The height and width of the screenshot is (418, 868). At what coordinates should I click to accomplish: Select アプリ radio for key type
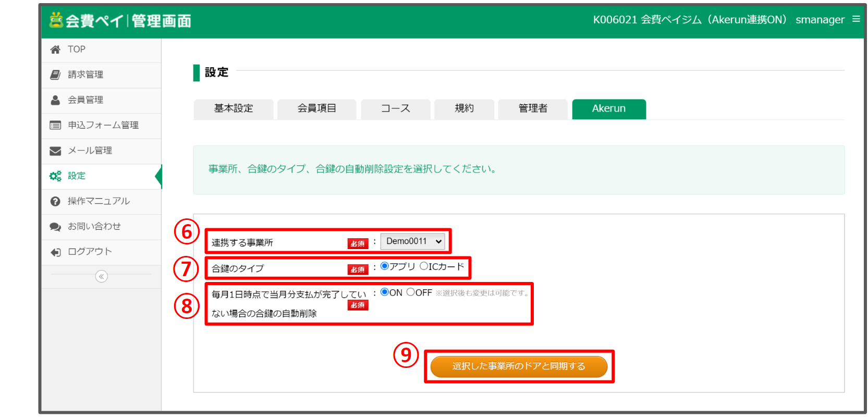click(385, 266)
